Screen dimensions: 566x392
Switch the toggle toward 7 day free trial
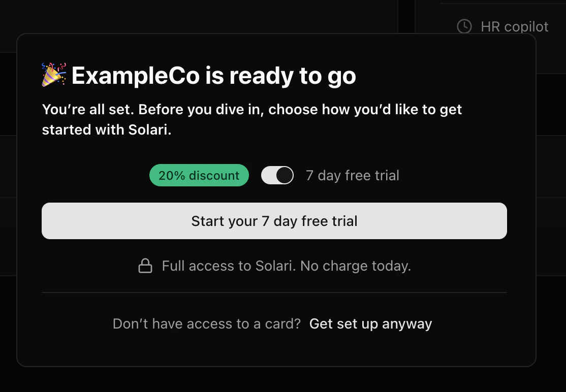click(277, 175)
